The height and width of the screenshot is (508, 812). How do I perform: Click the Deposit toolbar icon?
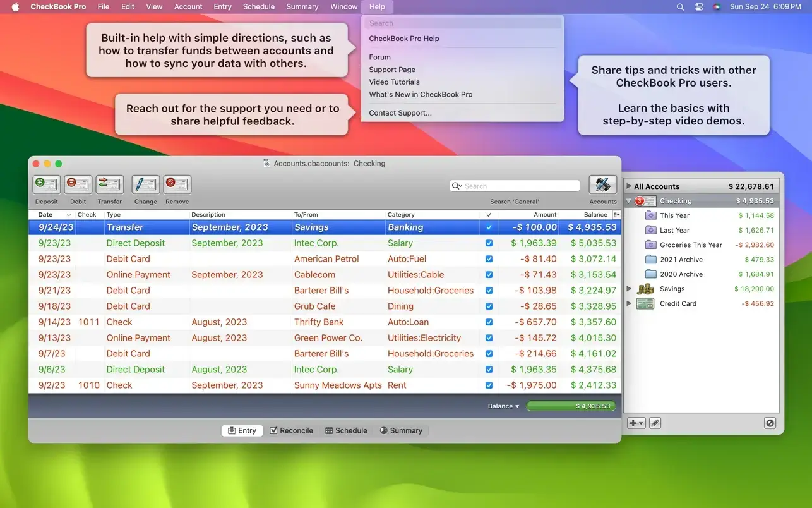point(47,184)
